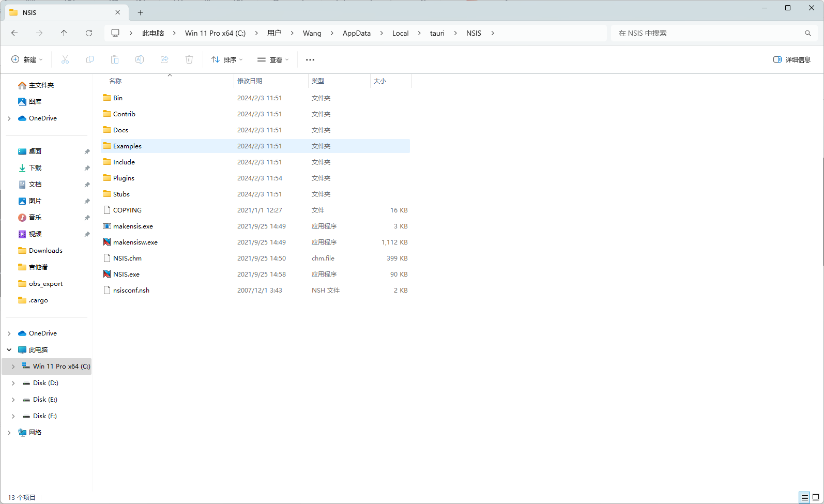Go back with the left arrow
The height and width of the screenshot is (504, 824).
(x=14, y=33)
